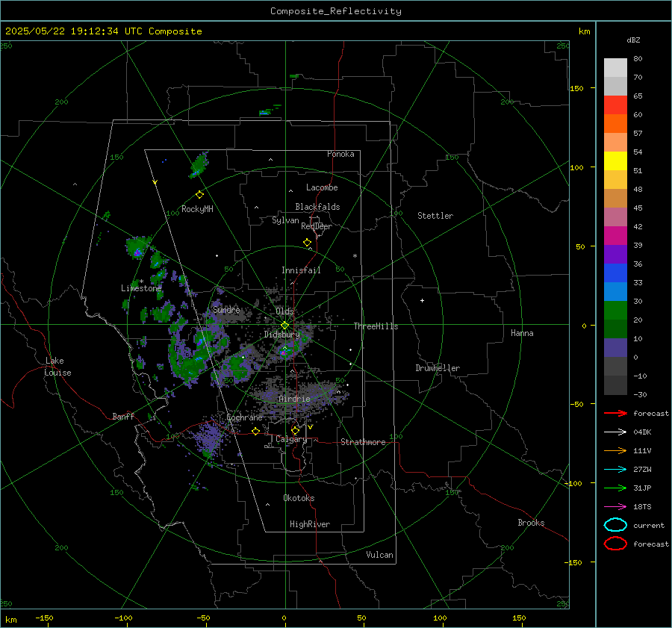Click the Lacombe city label
Image resolution: width=672 pixels, height=628 pixels.
[322, 187]
